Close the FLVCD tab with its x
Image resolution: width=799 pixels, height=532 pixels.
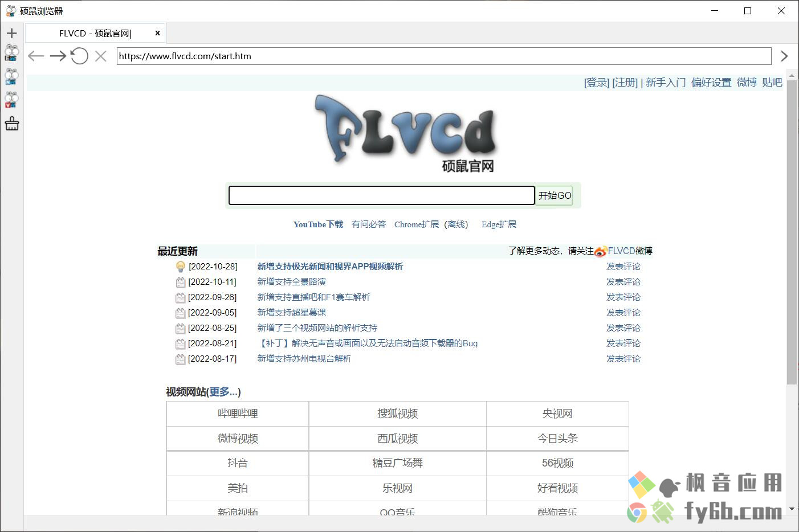click(157, 33)
